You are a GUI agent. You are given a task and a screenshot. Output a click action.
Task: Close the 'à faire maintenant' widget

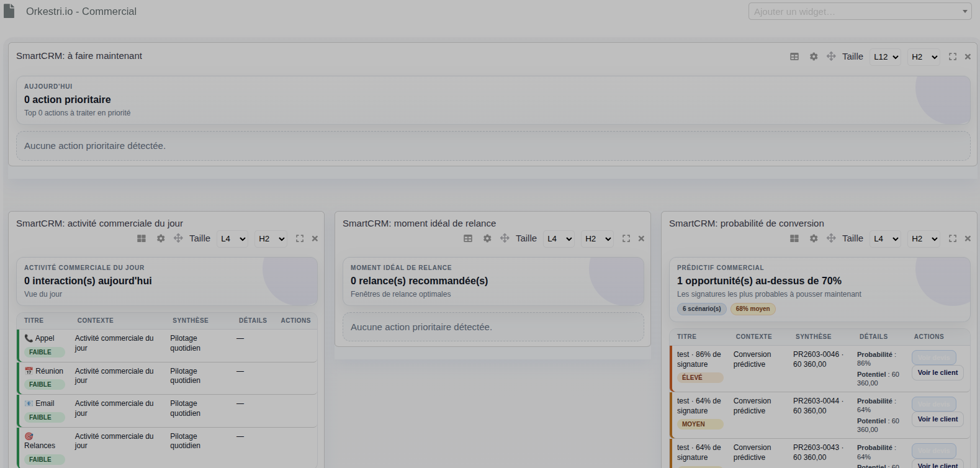(x=968, y=56)
